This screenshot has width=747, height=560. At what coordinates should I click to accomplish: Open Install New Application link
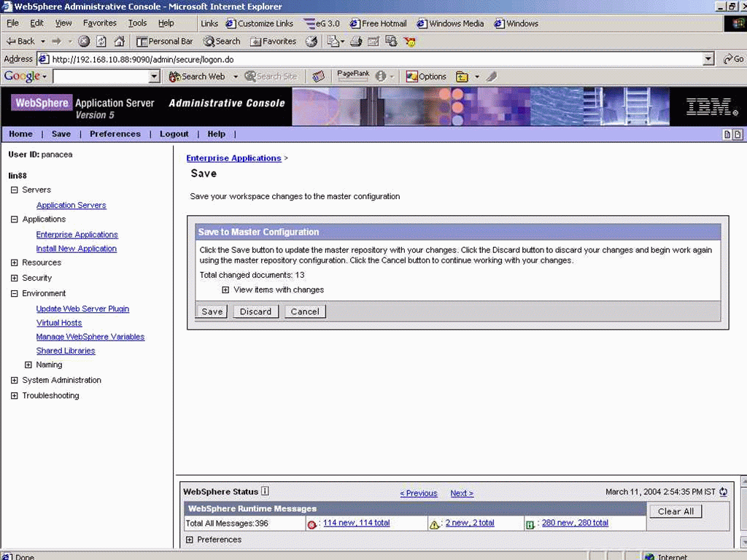click(x=76, y=249)
